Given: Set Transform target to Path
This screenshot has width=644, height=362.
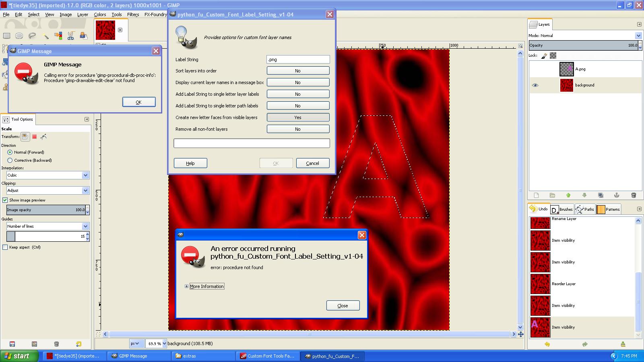Looking at the screenshot, I should [44, 137].
